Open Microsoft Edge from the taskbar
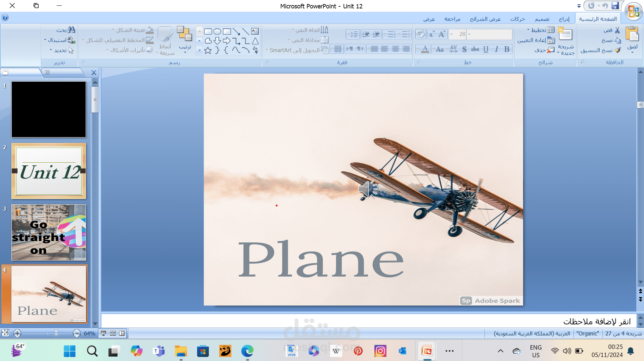644x361 pixels. point(247,351)
